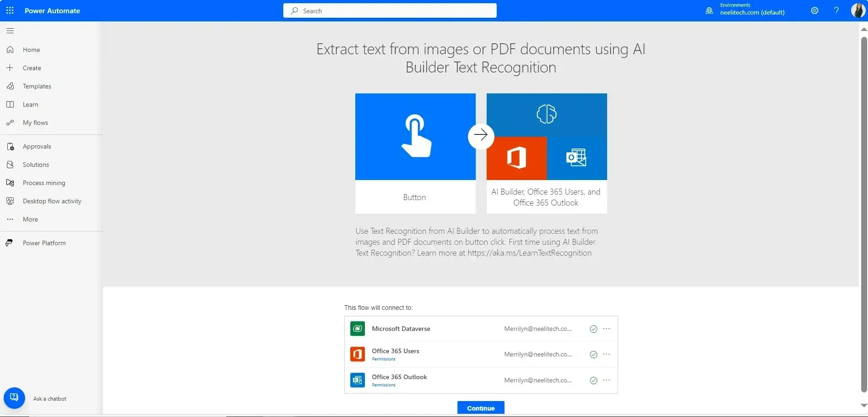Click the Office 365 Outlook connector icon
This screenshot has width=868, height=417.
click(x=358, y=380)
